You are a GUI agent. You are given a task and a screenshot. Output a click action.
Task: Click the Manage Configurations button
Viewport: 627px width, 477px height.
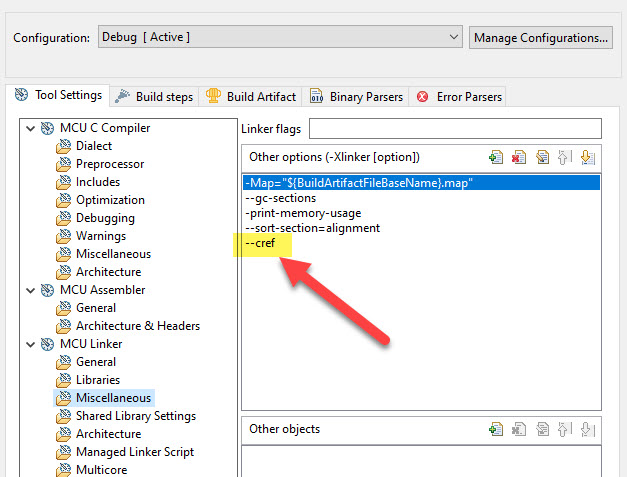[540, 38]
